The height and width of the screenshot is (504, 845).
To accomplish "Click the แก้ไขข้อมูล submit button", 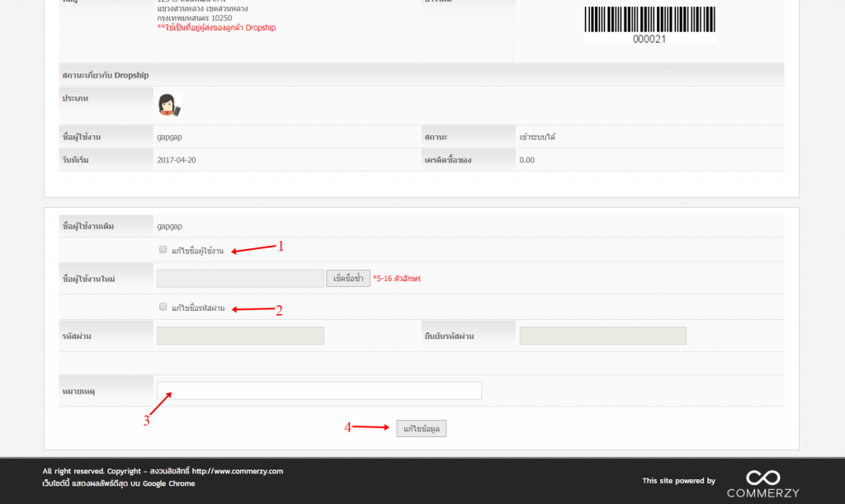I will click(x=422, y=429).
